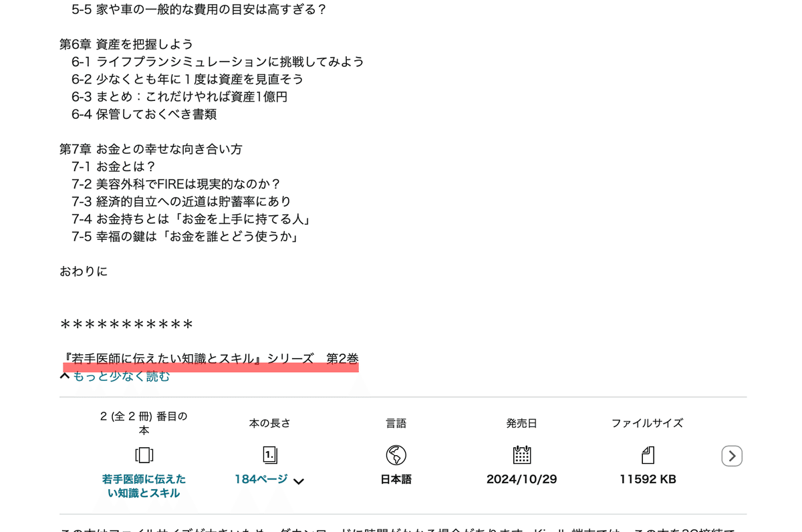Click the series book-stack icon
Screen dimensions: 802x532
pos(144,456)
